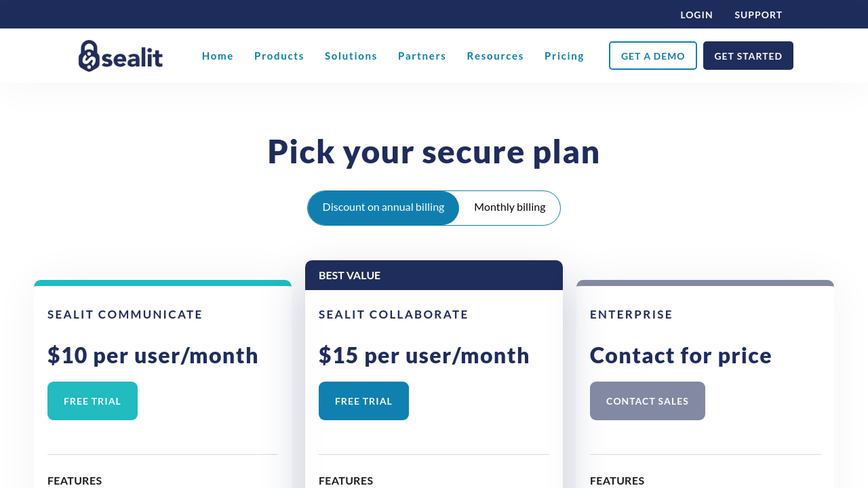Click the $15 per user/month price

pyautogui.click(x=424, y=355)
